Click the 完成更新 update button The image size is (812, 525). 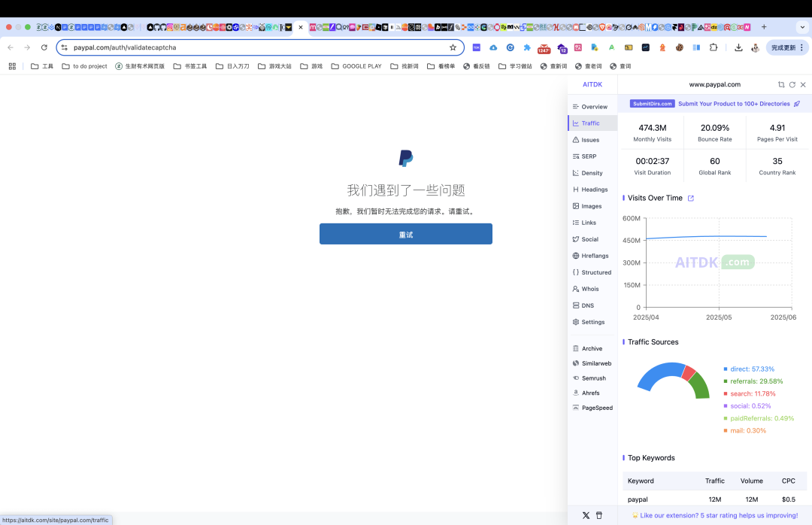(x=786, y=47)
